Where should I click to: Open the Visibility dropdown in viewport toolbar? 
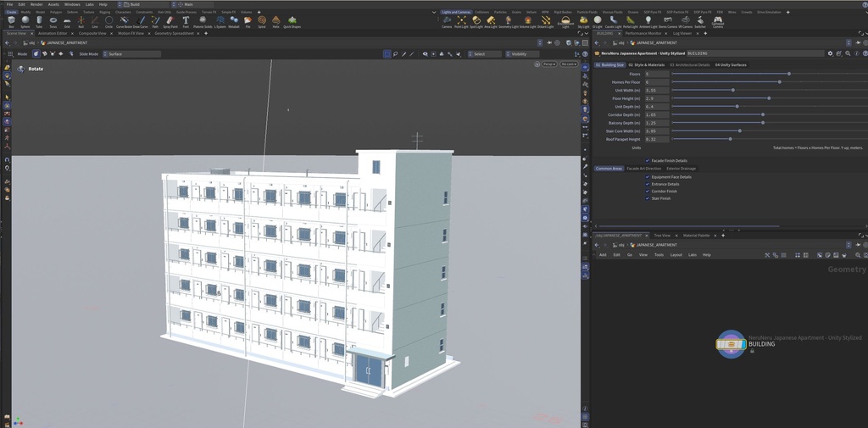coord(522,54)
